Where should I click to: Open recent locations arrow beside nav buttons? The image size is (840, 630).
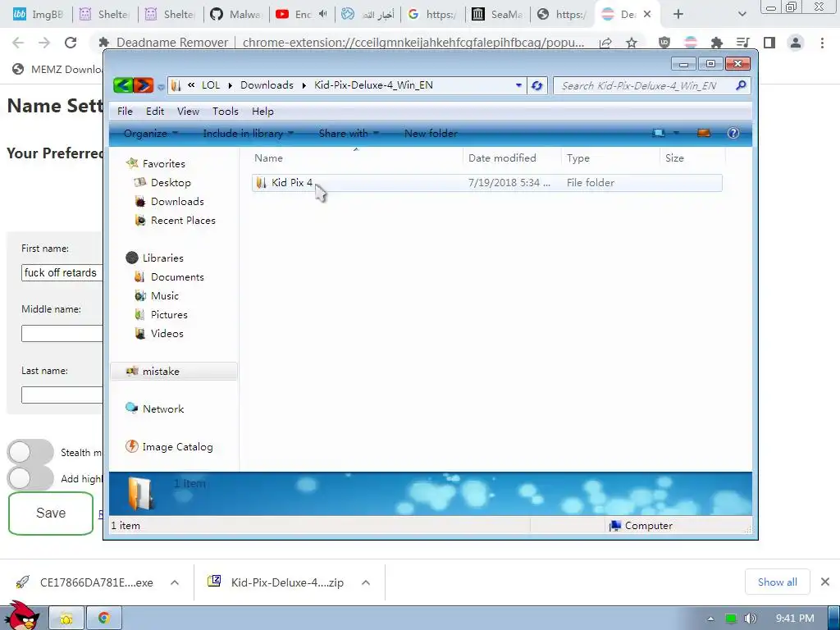click(160, 87)
